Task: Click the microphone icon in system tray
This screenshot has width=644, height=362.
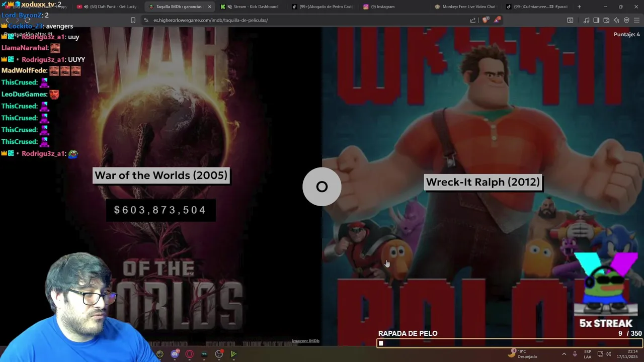Action: click(x=575, y=354)
